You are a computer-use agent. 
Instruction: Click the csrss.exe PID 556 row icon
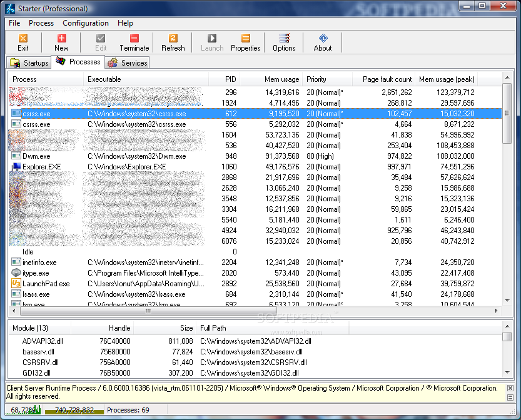16,124
